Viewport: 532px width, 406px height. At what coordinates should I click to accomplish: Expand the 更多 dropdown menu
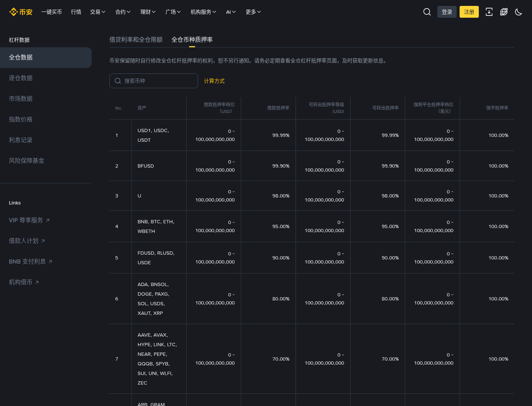pos(253,12)
